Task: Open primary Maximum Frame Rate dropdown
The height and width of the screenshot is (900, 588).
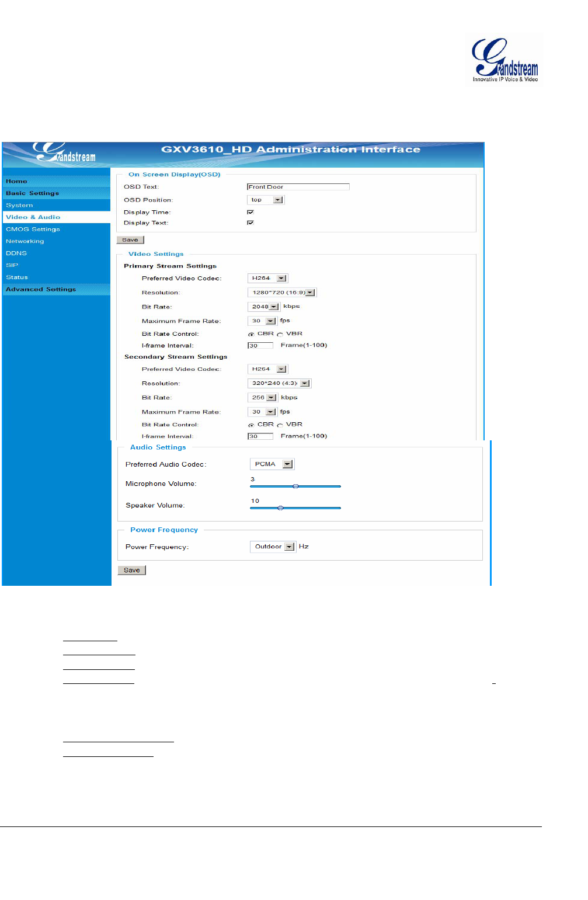Action: pos(263,321)
